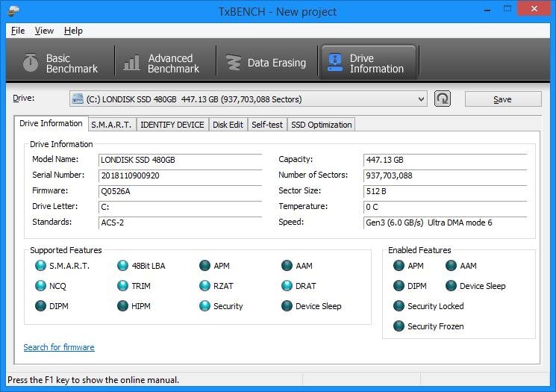The width and height of the screenshot is (556, 392).
Task: Click the TxBENCH app icon in title bar
Action: pyautogui.click(x=13, y=10)
